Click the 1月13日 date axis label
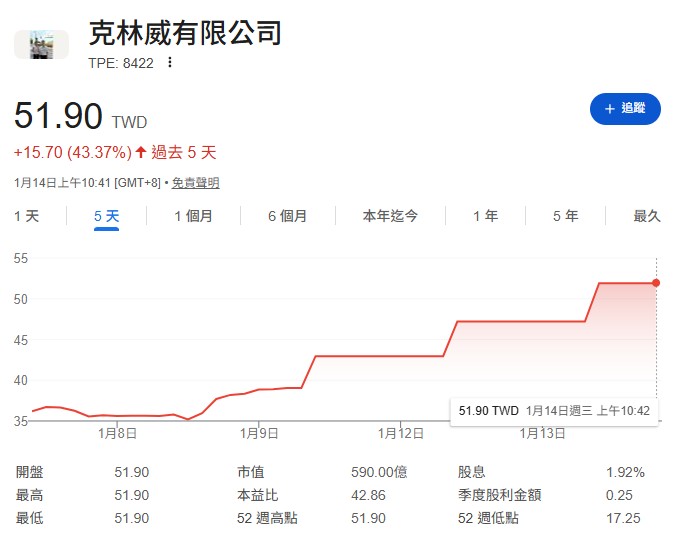 (542, 433)
